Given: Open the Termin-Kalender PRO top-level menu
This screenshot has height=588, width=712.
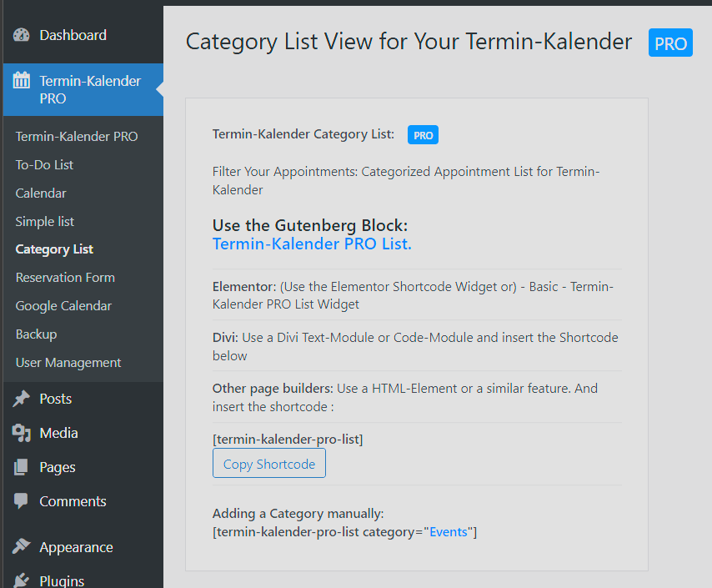Looking at the screenshot, I should [83, 89].
